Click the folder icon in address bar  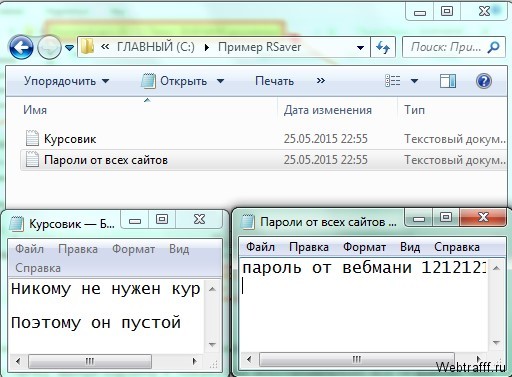click(87, 47)
